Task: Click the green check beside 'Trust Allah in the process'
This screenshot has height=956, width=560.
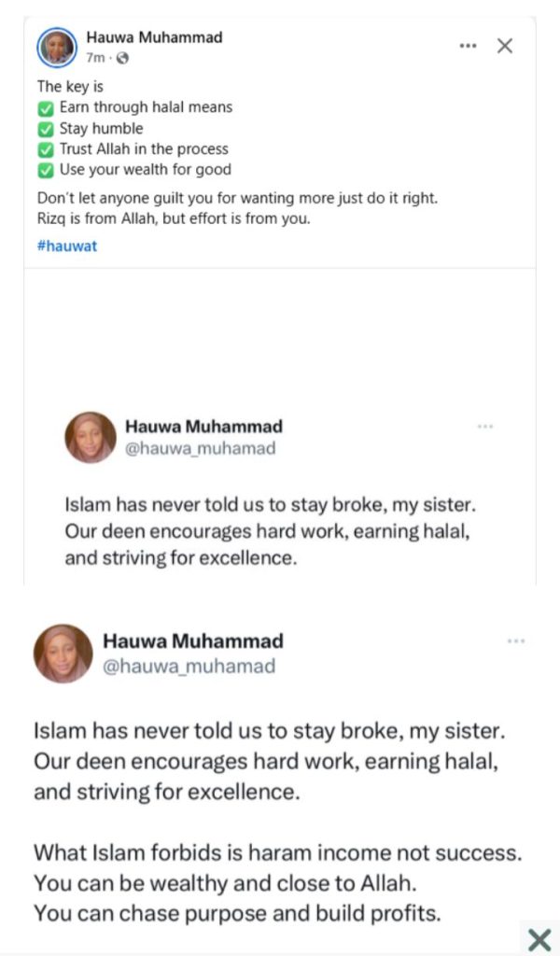Action: 46,149
